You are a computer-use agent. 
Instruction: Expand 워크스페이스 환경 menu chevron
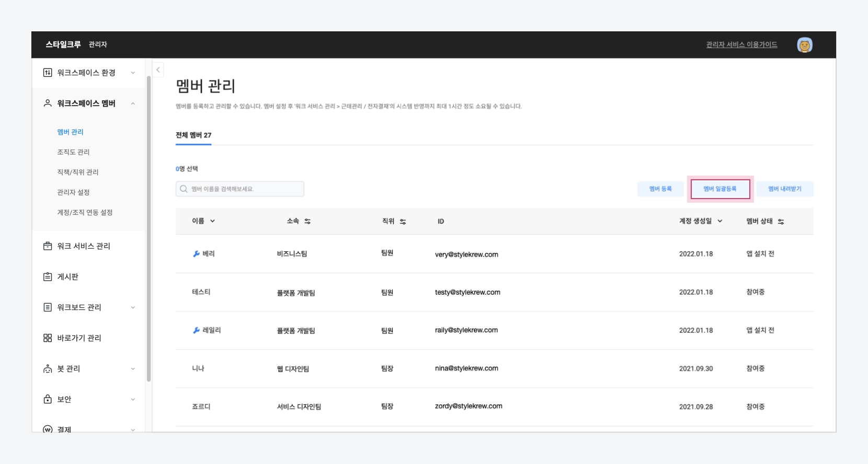[x=133, y=73]
